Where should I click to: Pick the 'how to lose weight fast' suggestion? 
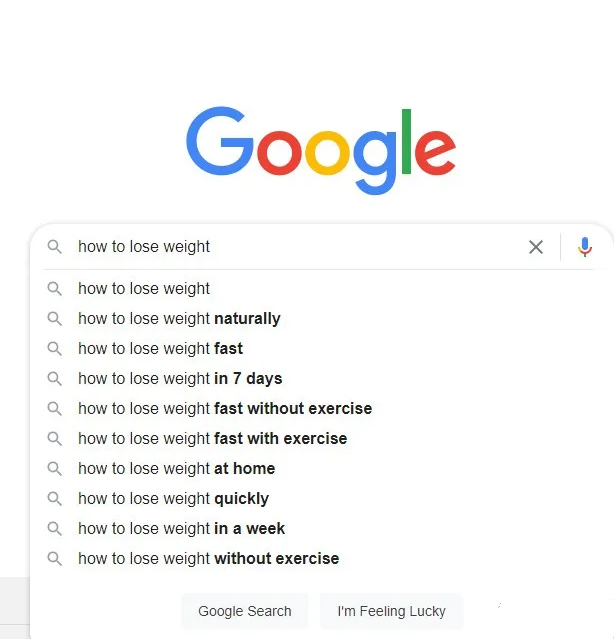coord(318,348)
